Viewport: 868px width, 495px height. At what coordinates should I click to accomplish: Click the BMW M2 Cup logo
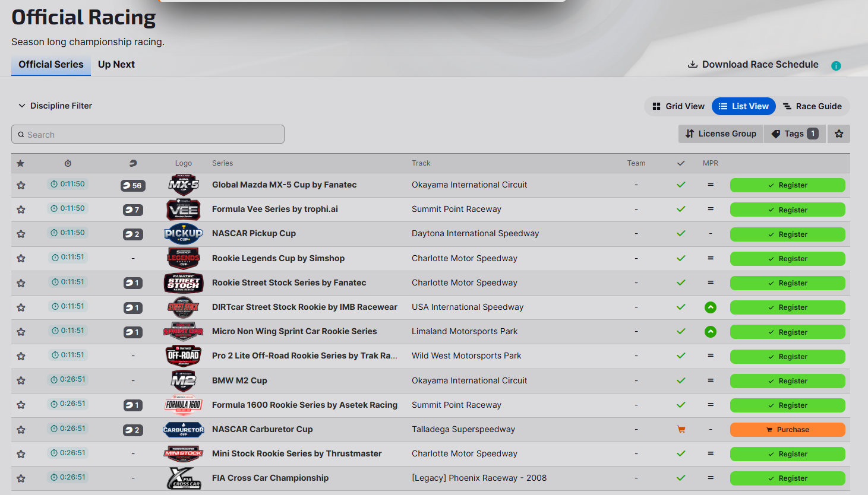[184, 380]
